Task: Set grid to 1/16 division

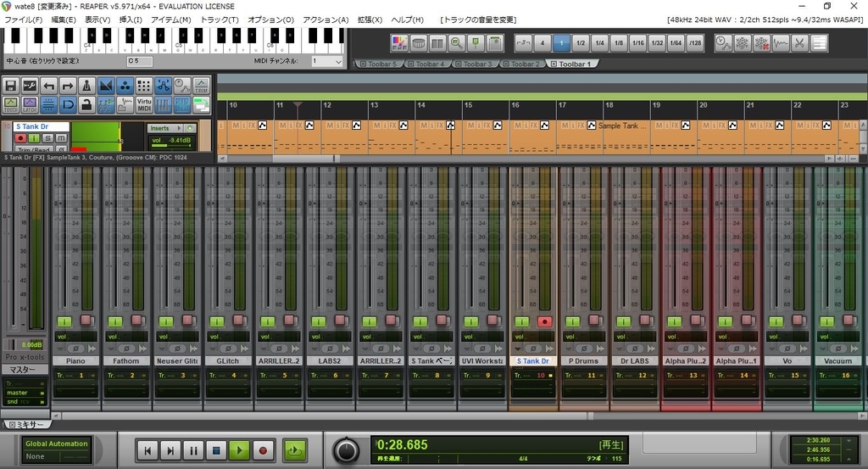Action: (638, 42)
